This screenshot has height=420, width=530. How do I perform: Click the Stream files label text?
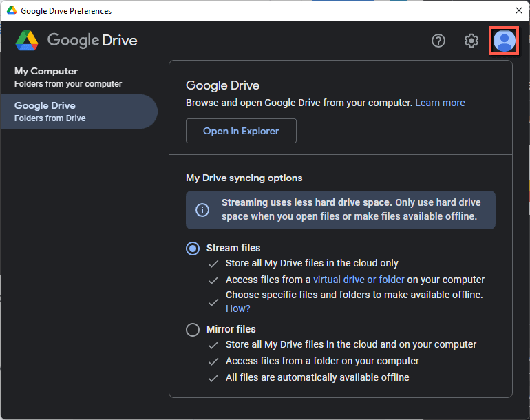pos(233,248)
